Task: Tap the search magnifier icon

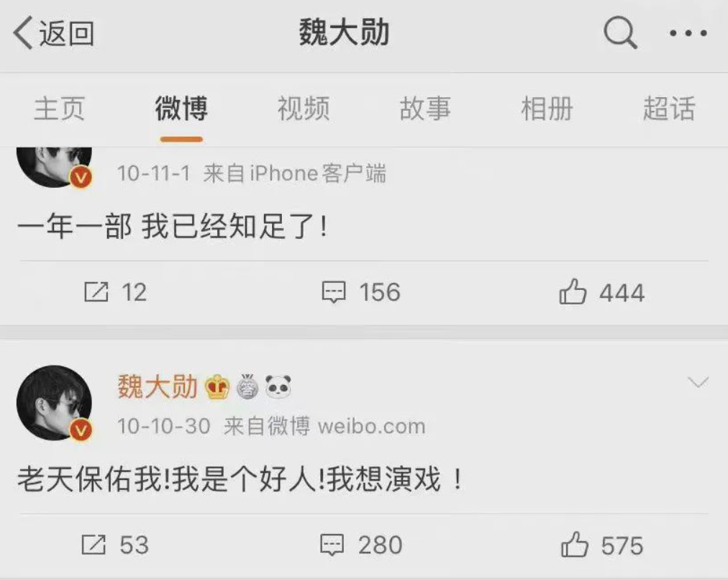Action: (x=620, y=32)
